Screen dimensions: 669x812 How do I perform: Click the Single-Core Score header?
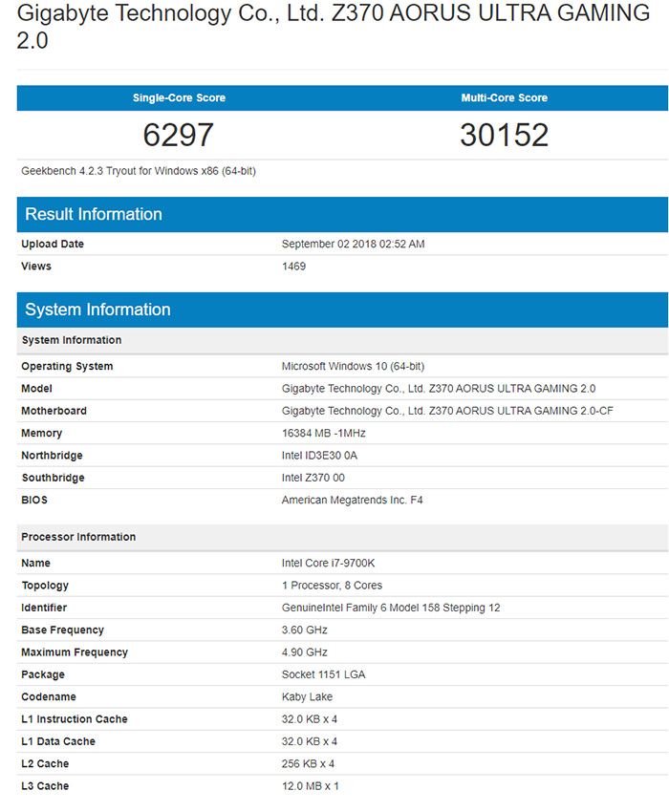179,97
